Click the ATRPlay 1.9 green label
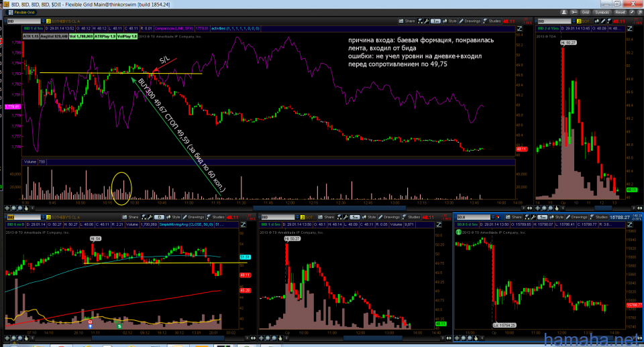 coord(105,36)
